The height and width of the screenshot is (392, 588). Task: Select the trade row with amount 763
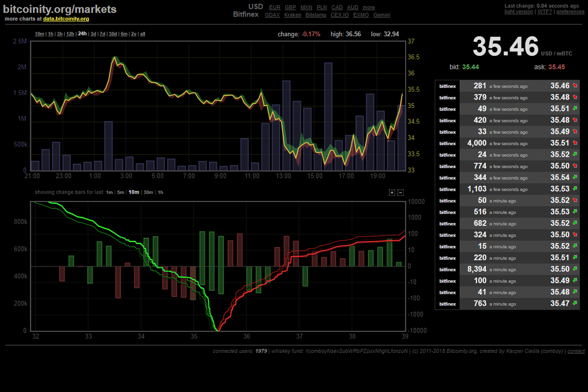click(507, 304)
